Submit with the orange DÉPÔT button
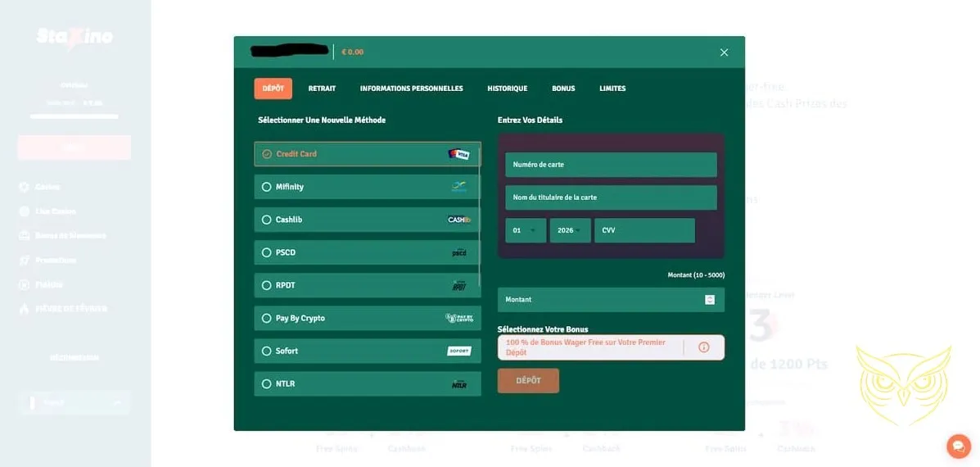The width and height of the screenshot is (980, 467). [x=528, y=381]
